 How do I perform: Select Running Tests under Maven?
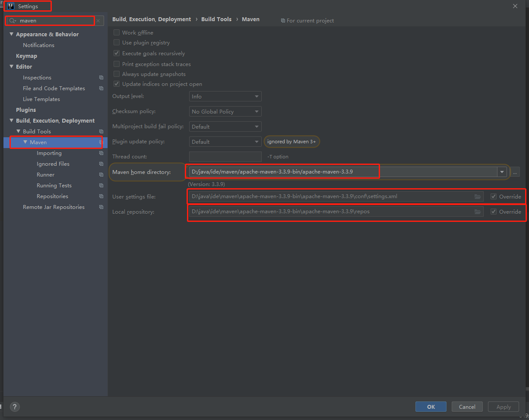(54, 186)
